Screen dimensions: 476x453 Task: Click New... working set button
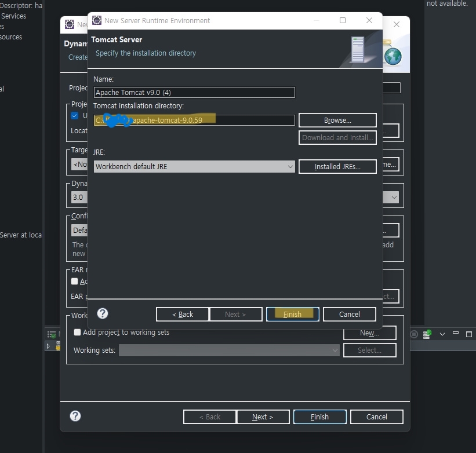(370, 333)
